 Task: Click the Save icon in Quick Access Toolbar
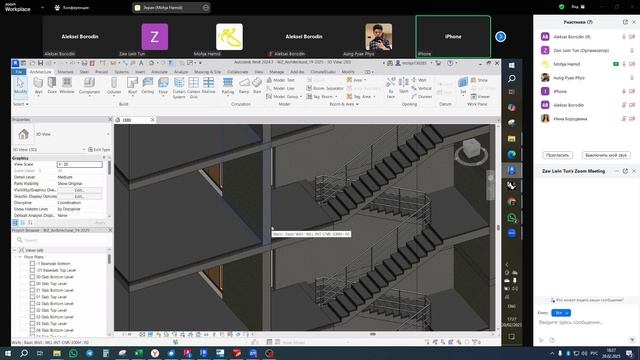pyautogui.click(x=40, y=63)
